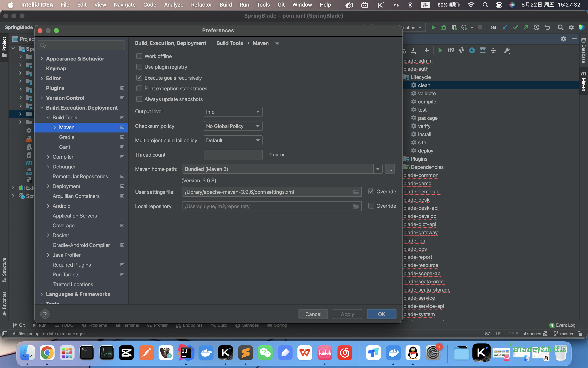
Task: Toggle Work offline checkbox
Action: pos(139,56)
